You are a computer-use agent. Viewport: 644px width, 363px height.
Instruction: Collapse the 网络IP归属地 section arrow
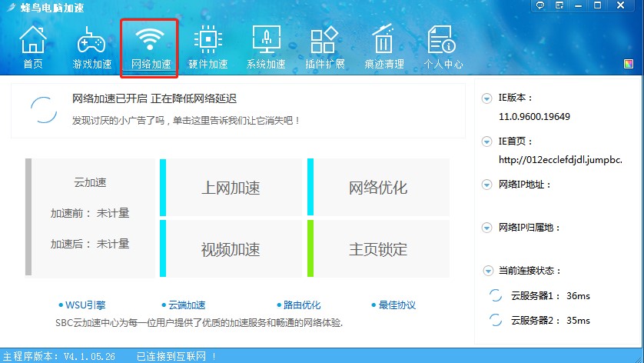[x=486, y=228]
